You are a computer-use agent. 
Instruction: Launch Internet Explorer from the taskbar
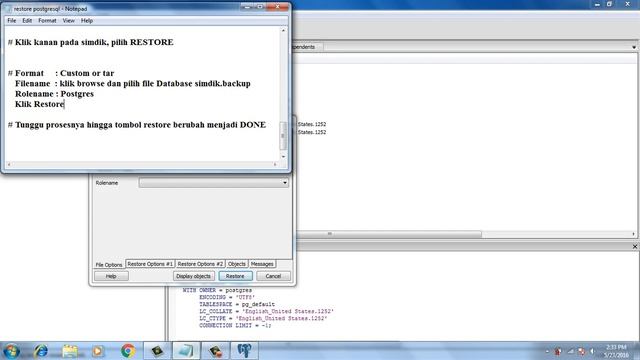coord(40,351)
